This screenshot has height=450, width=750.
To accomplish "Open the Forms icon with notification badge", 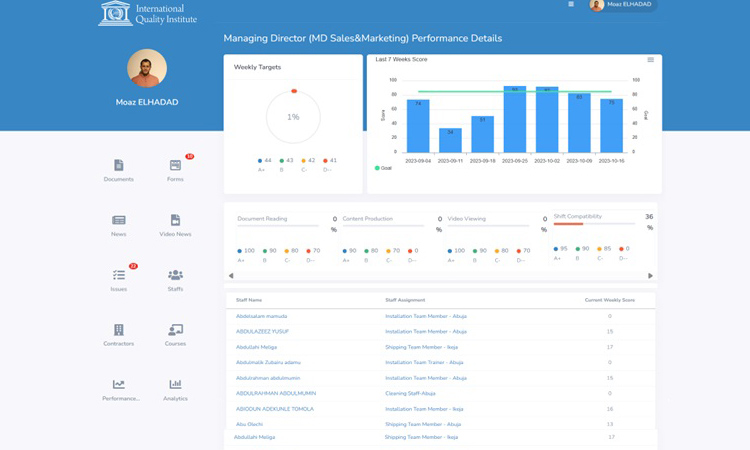I will 175,165.
